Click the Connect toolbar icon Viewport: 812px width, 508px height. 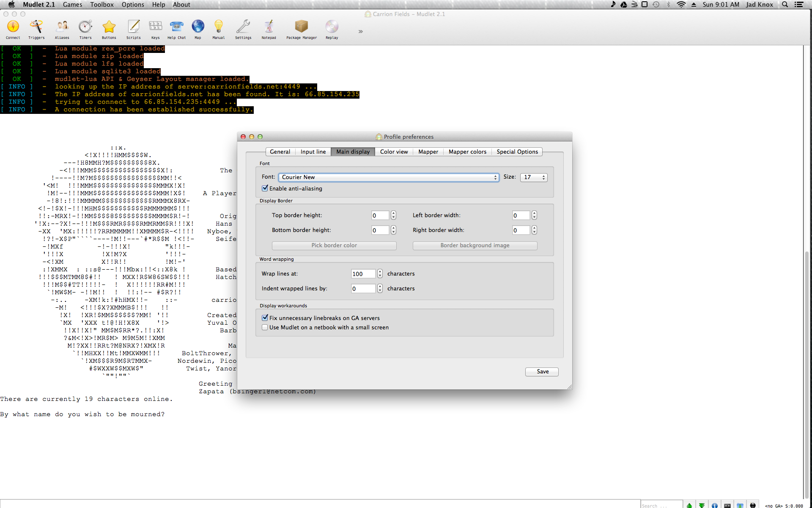point(13,30)
